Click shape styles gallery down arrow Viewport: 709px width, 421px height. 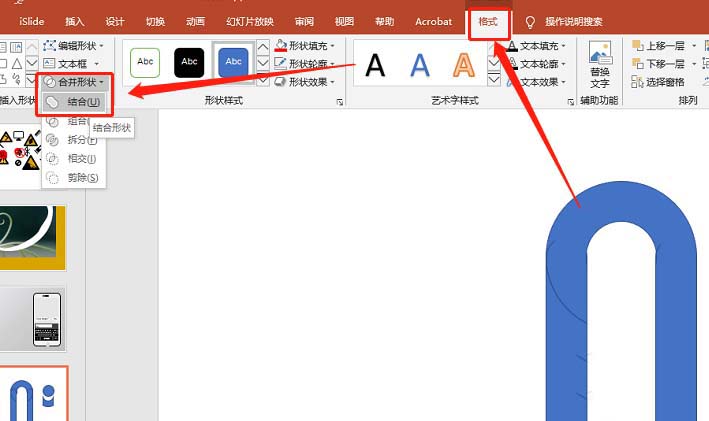pos(263,63)
